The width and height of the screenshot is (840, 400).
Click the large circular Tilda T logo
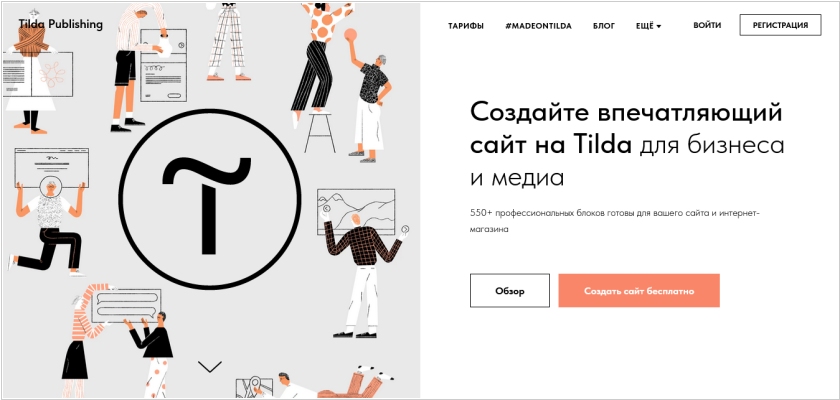point(209,199)
